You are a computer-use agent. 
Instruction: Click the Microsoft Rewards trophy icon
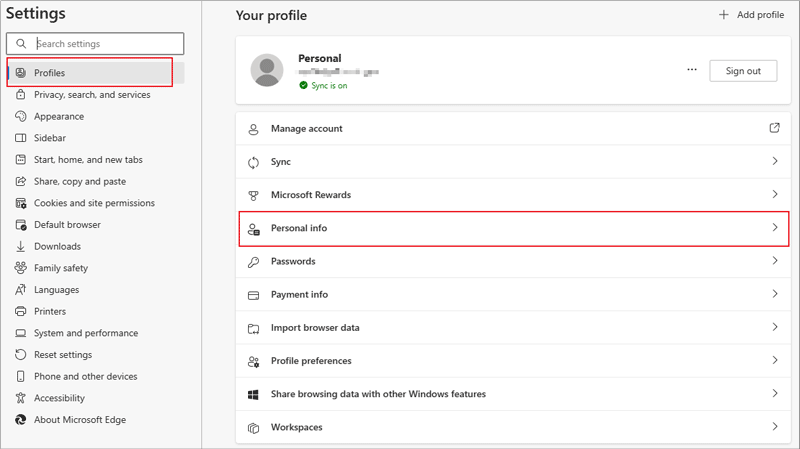[254, 195]
